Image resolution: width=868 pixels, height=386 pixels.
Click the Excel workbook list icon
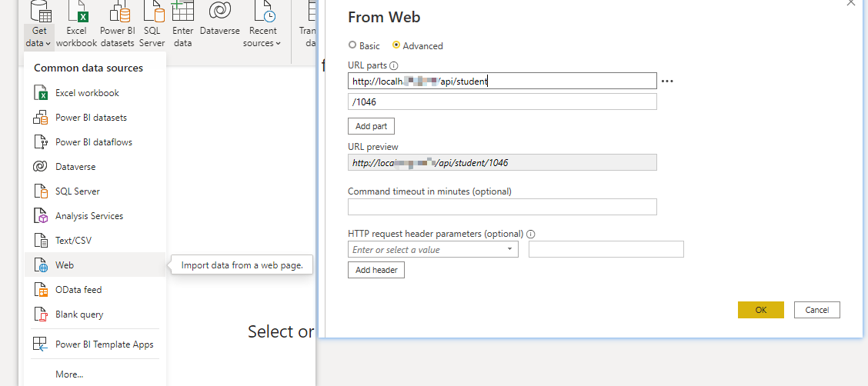pyautogui.click(x=41, y=93)
